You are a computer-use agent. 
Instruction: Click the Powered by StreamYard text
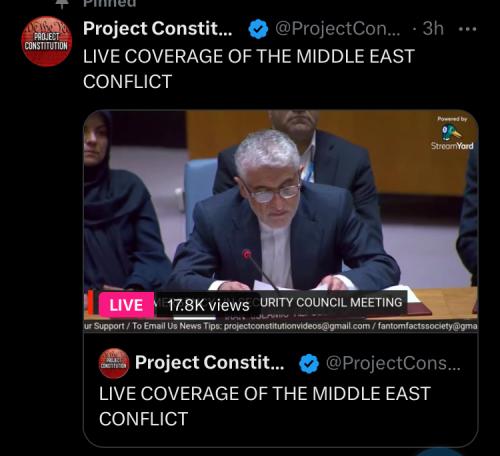pyautogui.click(x=452, y=133)
